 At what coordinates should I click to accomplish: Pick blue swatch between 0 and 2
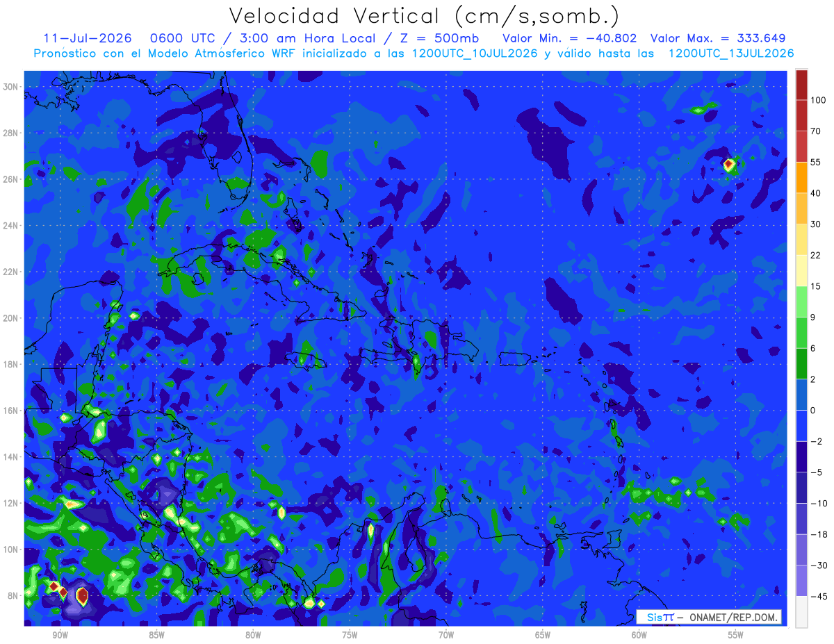point(801,395)
